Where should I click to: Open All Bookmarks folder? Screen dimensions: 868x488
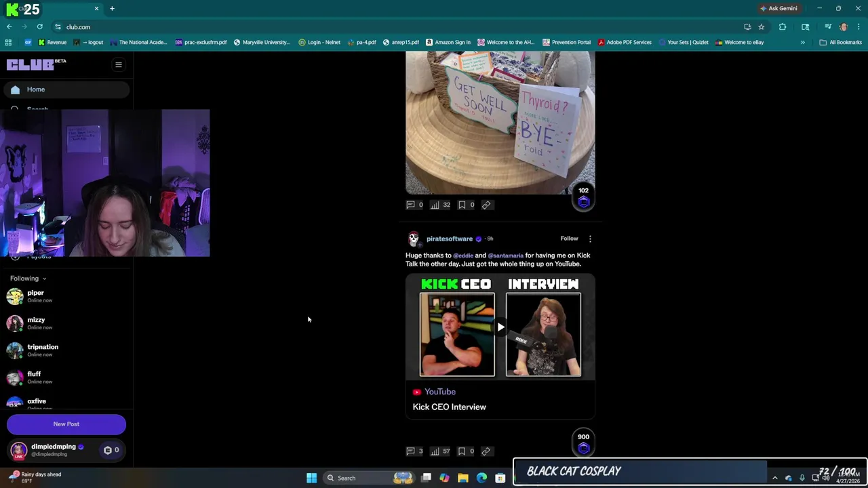click(x=841, y=42)
